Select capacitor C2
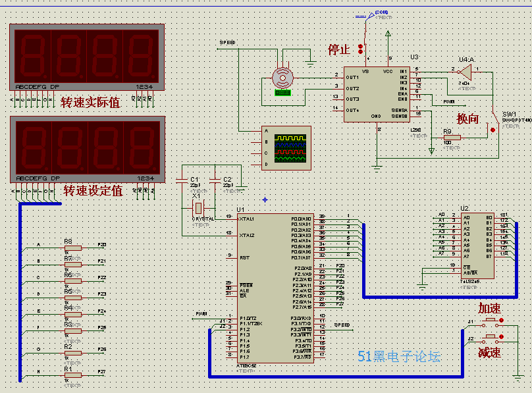Screen dimensions: 532x393 click(x=215, y=180)
